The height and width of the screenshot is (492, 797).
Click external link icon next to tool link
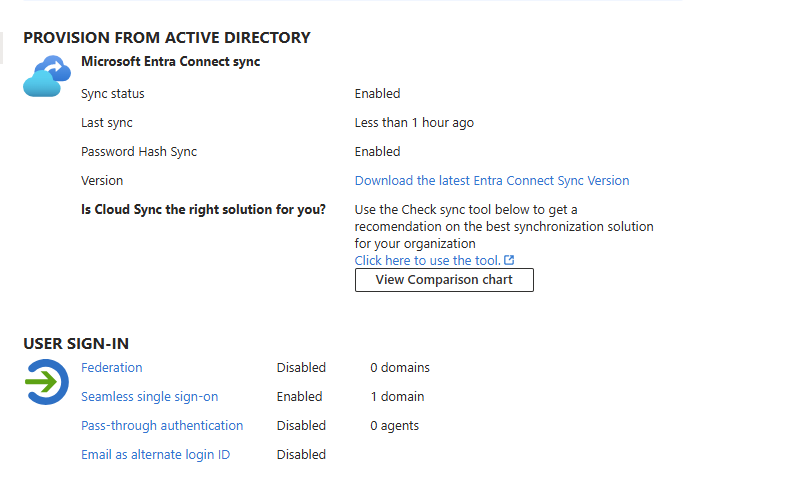509,260
